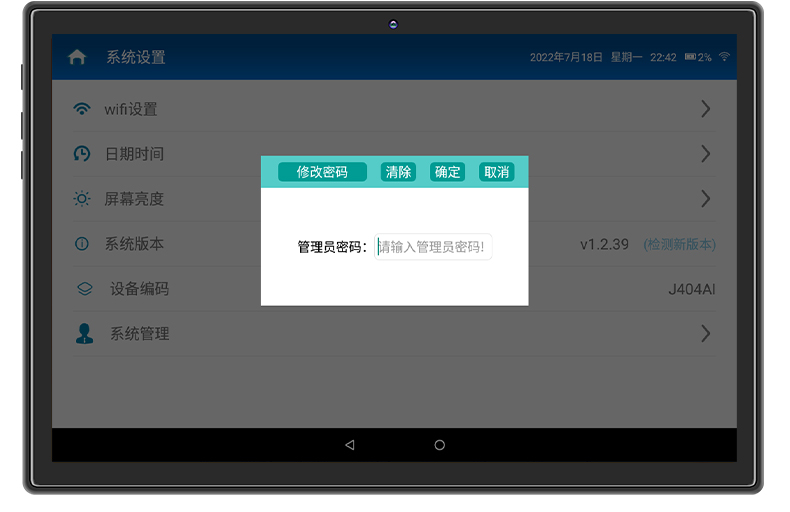The width and height of the screenshot is (790, 512).
Task: Select the 屏幕亮度 sun icon
Action: [x=82, y=199]
